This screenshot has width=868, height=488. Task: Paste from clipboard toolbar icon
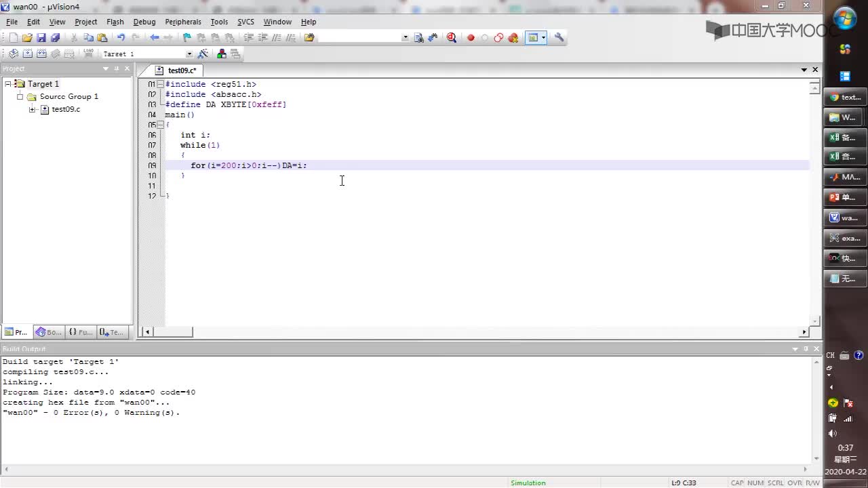point(102,38)
